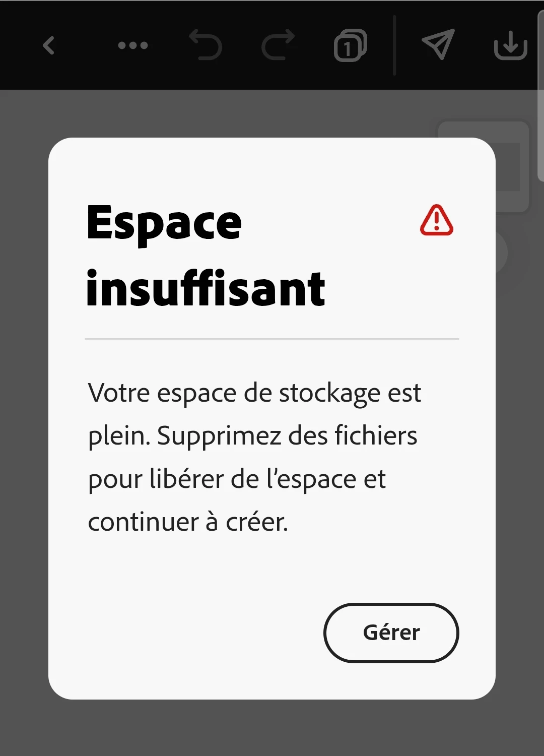Click the vertical scrollbar at right edge

[541, 96]
